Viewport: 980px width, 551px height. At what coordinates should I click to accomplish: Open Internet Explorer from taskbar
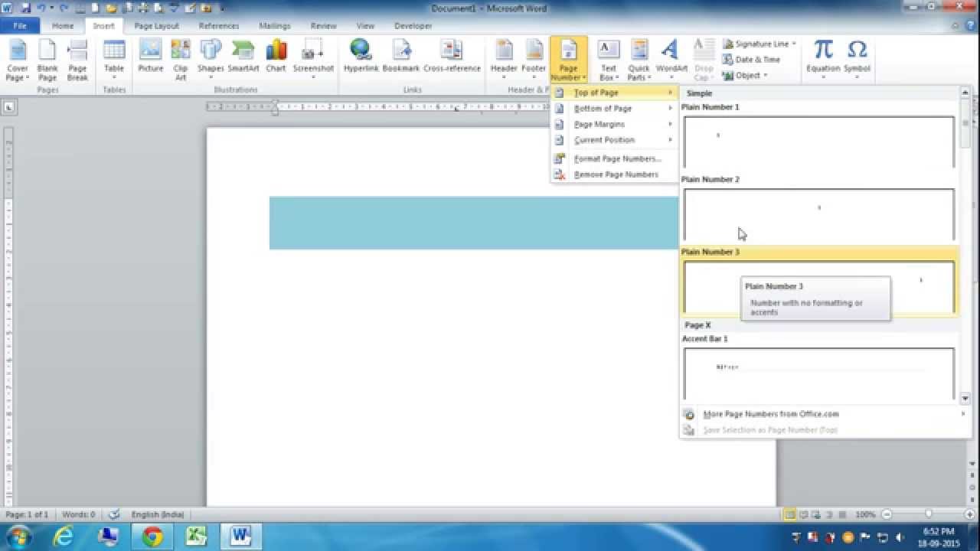[64, 536]
